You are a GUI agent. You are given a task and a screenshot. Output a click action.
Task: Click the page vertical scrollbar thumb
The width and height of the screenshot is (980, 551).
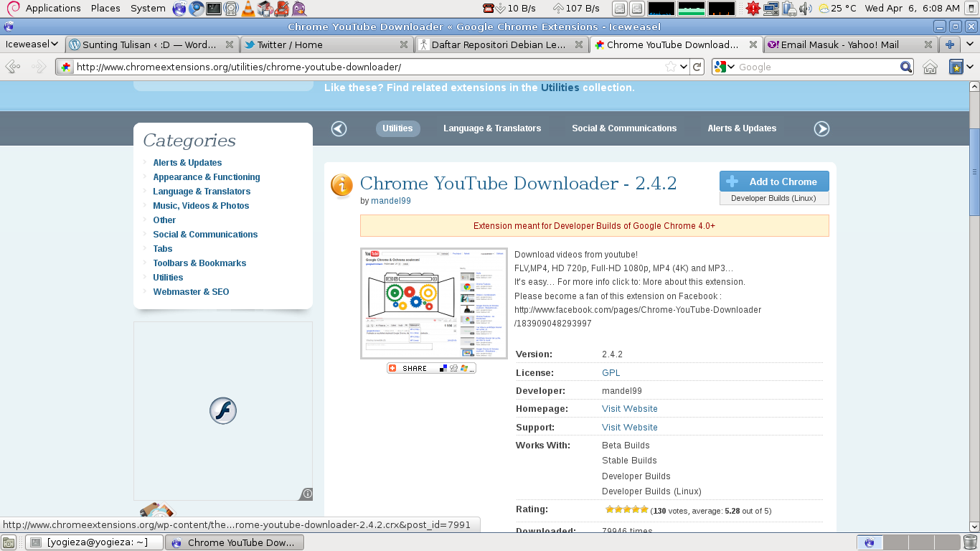pyautogui.click(x=974, y=171)
